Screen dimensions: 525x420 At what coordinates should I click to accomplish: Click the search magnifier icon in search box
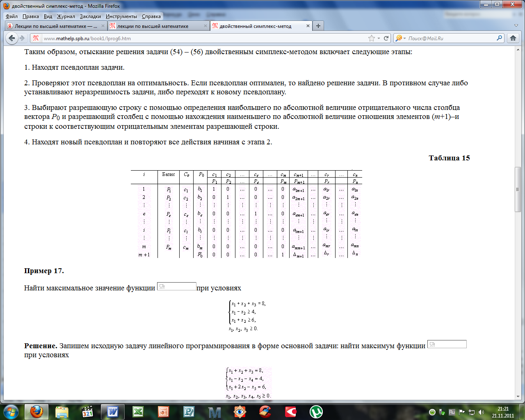click(500, 38)
